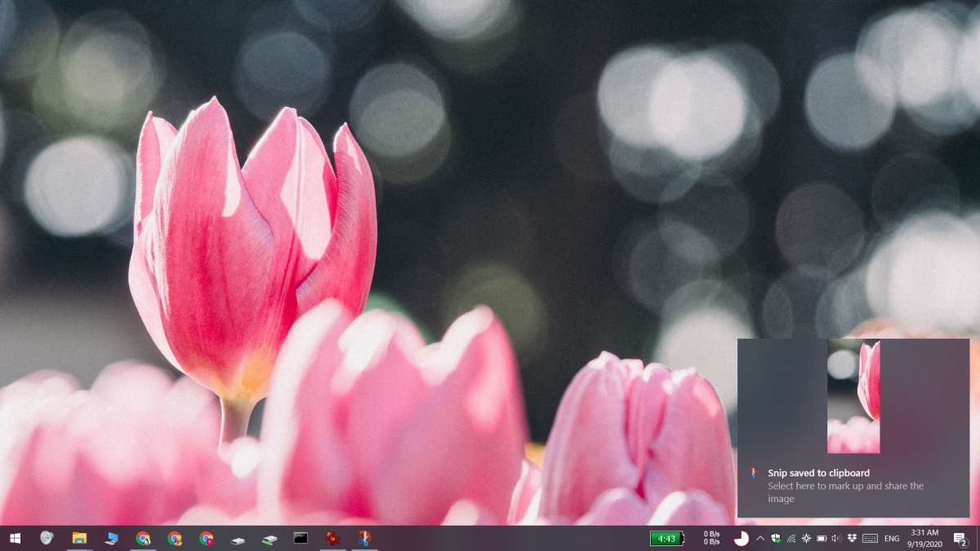This screenshot has height=551, width=980.
Task: Open Windows Security shield tray icon
Action: [776, 538]
